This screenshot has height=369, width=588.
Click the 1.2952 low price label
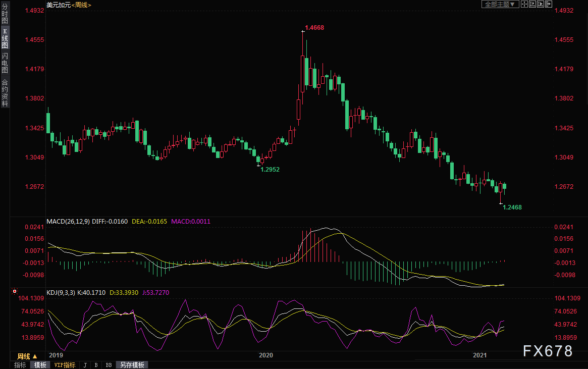point(270,170)
